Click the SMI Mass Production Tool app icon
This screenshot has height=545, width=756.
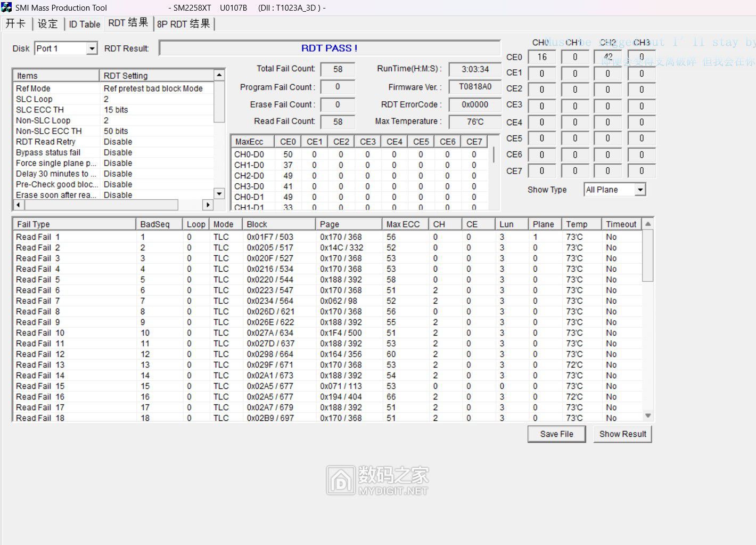click(x=6, y=7)
